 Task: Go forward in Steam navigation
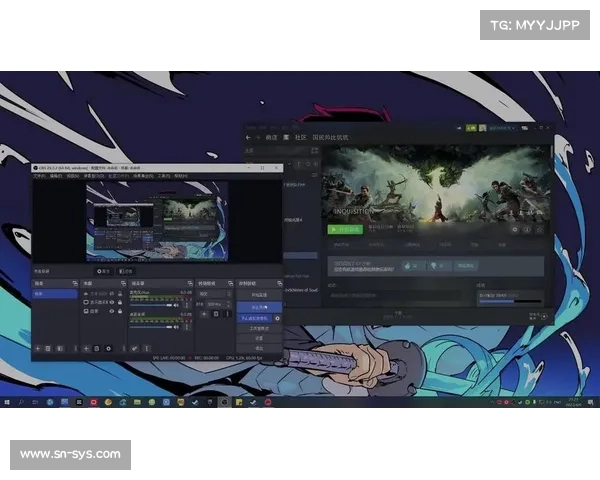click(258, 137)
